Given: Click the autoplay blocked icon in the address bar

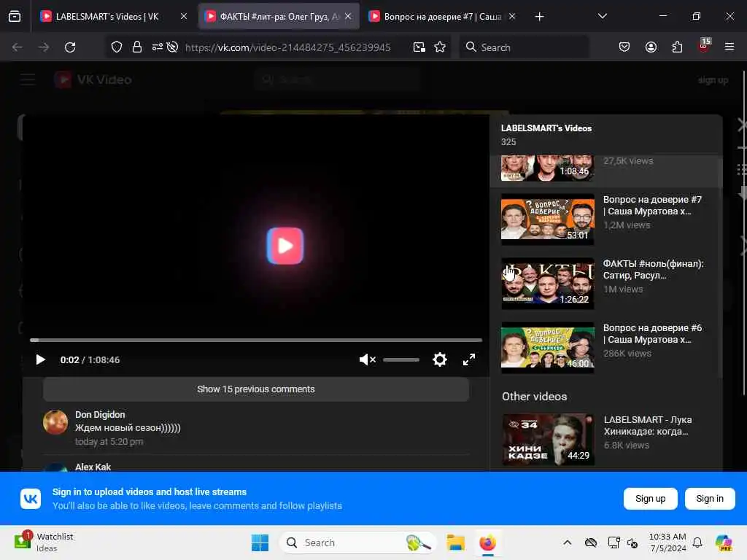Looking at the screenshot, I should [172, 47].
